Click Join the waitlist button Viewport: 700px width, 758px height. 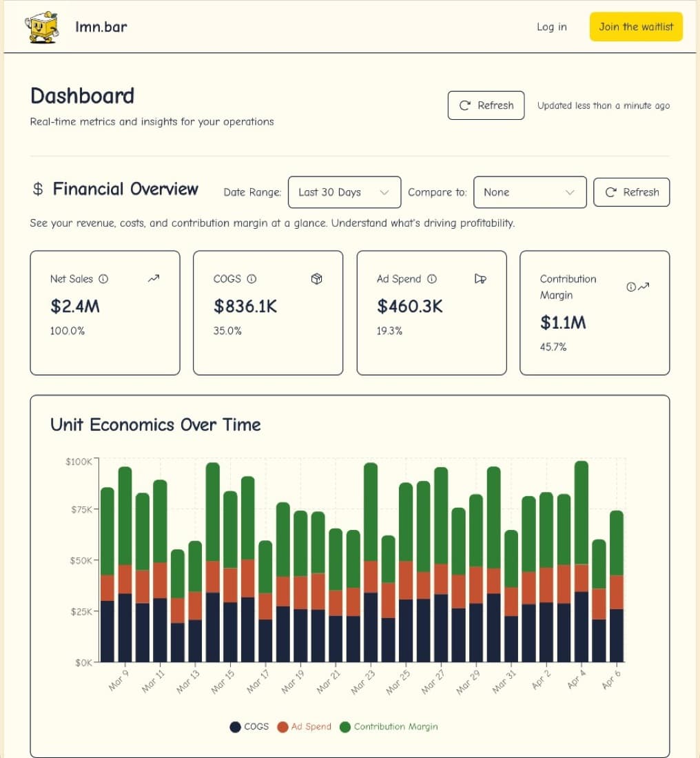pos(636,27)
